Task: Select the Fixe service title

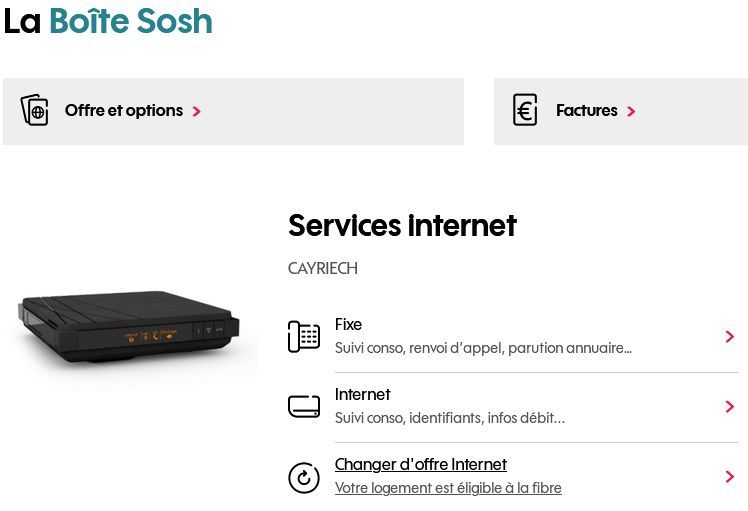Action: (x=348, y=324)
